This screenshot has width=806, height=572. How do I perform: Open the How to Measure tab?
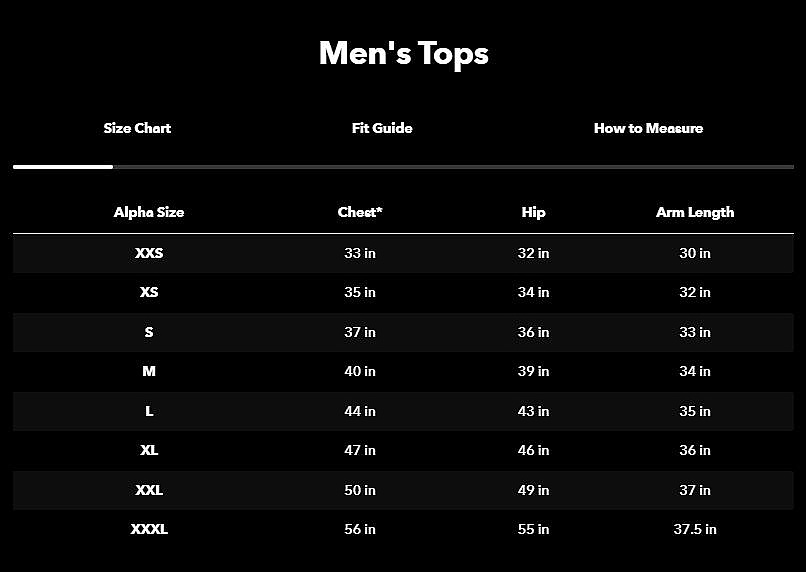point(648,128)
